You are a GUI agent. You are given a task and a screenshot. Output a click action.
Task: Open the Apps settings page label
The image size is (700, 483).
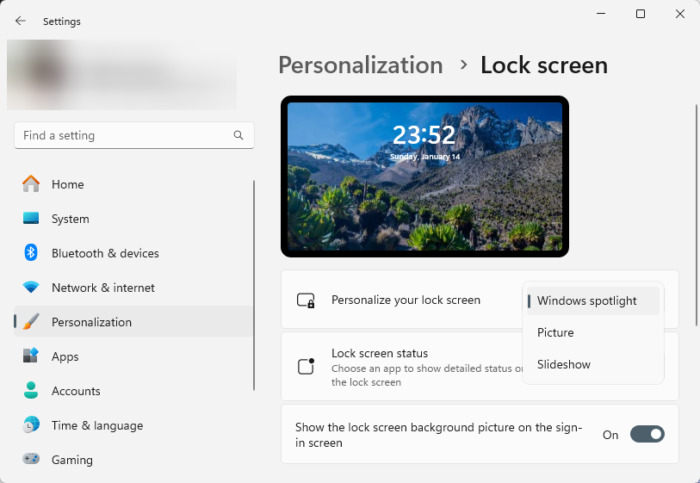pyautogui.click(x=65, y=356)
